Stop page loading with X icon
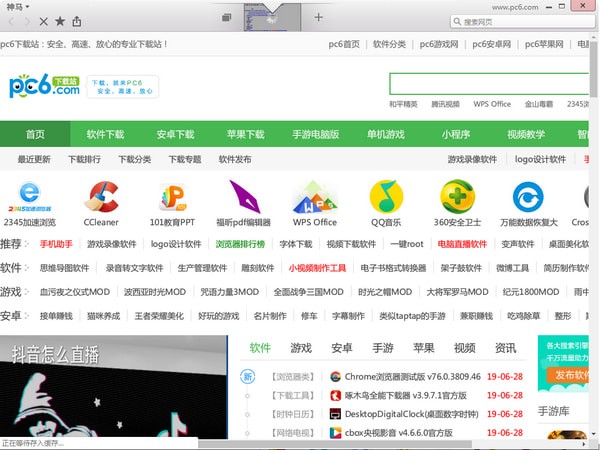The width and height of the screenshot is (600, 450). click(x=41, y=20)
